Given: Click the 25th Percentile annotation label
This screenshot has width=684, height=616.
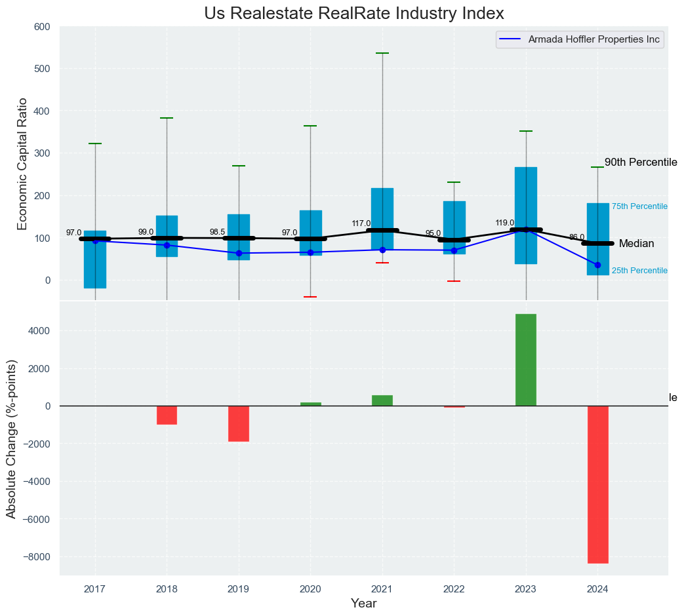Looking at the screenshot, I should coord(639,271).
